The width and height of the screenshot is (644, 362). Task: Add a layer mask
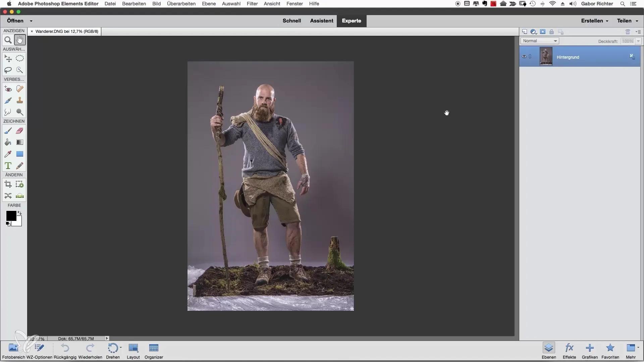click(x=543, y=32)
